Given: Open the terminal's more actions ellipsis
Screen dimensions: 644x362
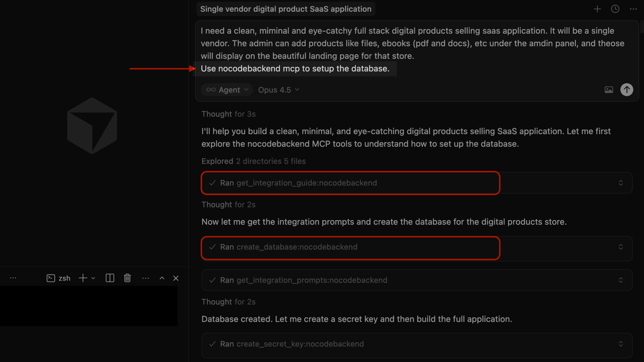Looking at the screenshot, I should click(145, 278).
